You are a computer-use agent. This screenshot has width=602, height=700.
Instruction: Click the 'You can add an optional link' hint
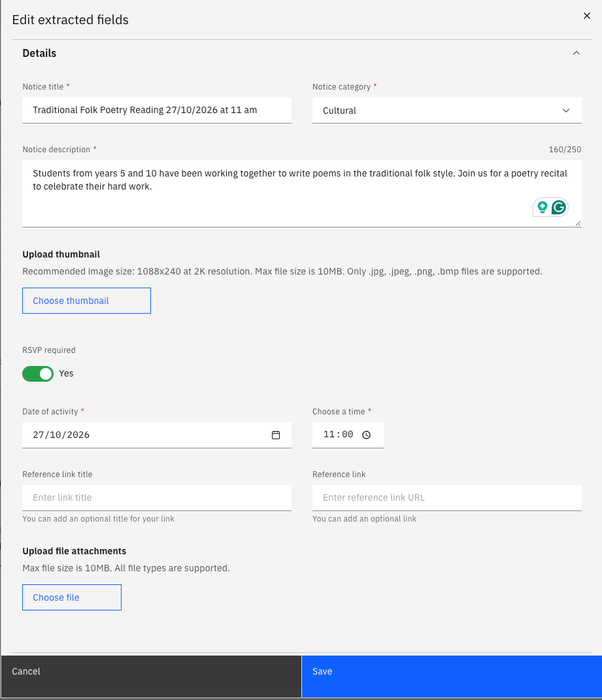pos(364,519)
